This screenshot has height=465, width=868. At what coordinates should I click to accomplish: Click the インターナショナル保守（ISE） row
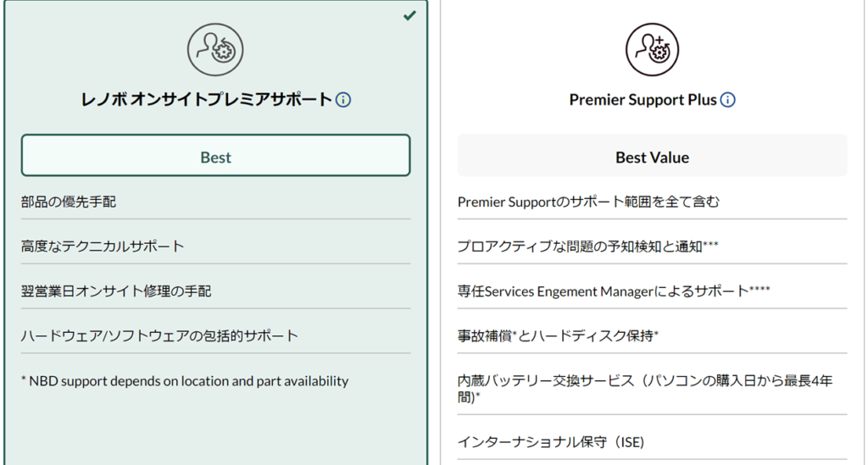[652, 442]
